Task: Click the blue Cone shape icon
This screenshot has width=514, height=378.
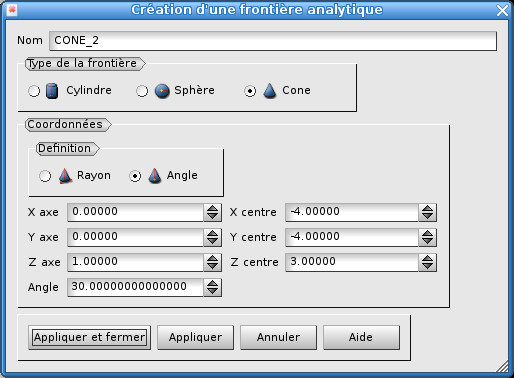Action: pos(270,90)
